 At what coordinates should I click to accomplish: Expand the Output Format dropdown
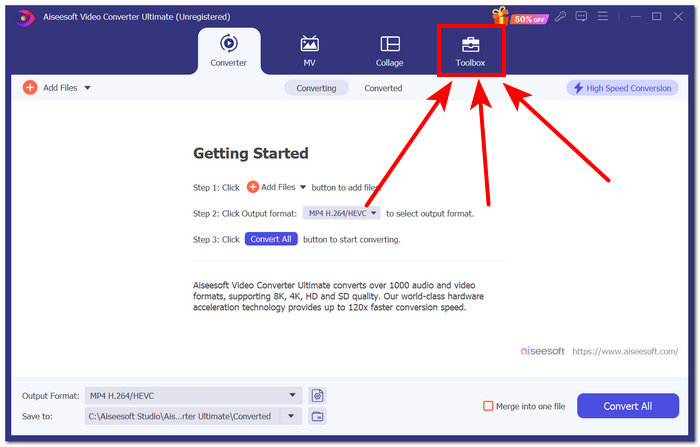pos(293,396)
